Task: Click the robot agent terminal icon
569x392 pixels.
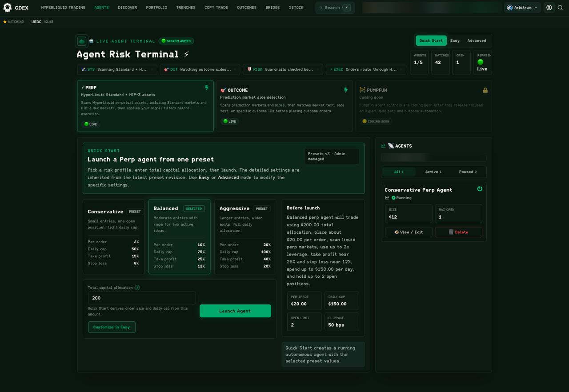Action: point(82,41)
